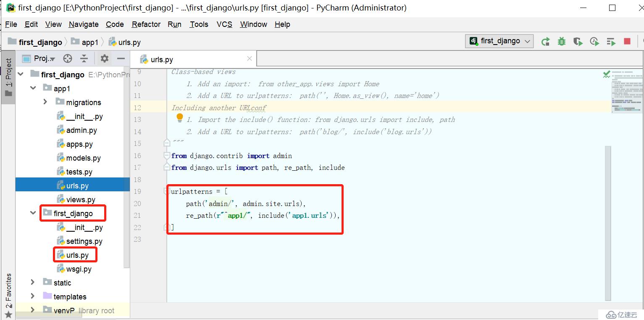Open the View menu
This screenshot has width=644, height=320.
pos(53,24)
